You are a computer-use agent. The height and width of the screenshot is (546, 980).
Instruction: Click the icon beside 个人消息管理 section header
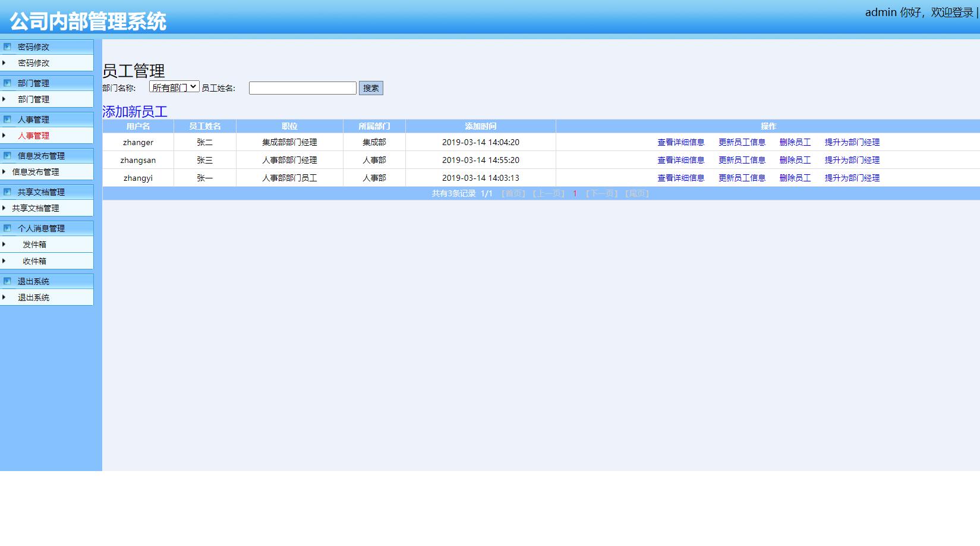(x=7, y=228)
